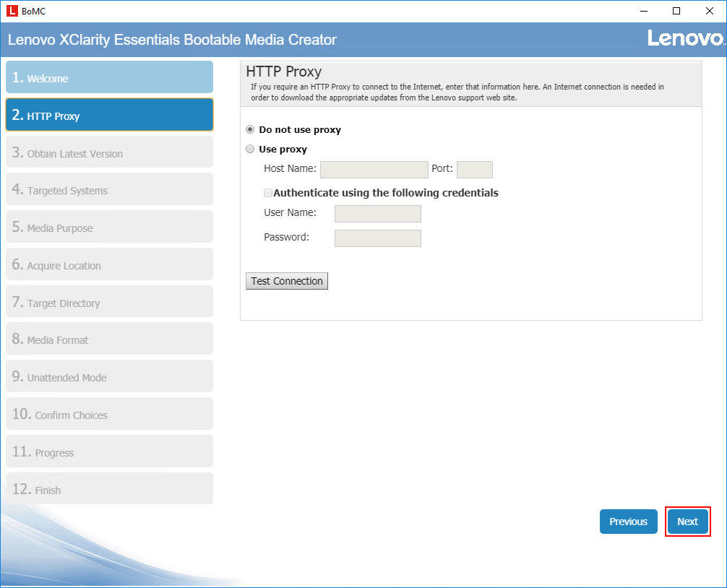Select the Use proxy radio button
Viewport: 727px width, 588px height.
tap(250, 149)
